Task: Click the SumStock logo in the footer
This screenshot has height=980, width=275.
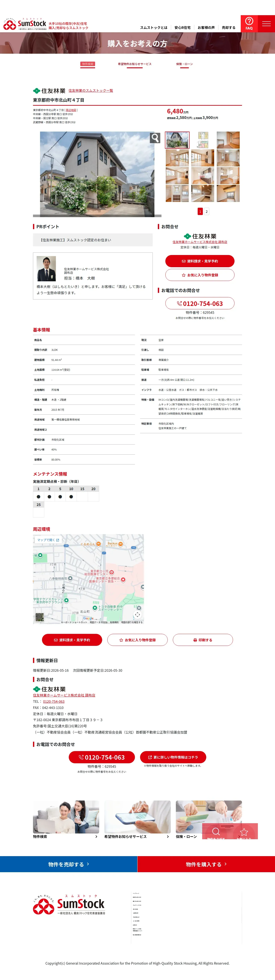Action: point(69,904)
